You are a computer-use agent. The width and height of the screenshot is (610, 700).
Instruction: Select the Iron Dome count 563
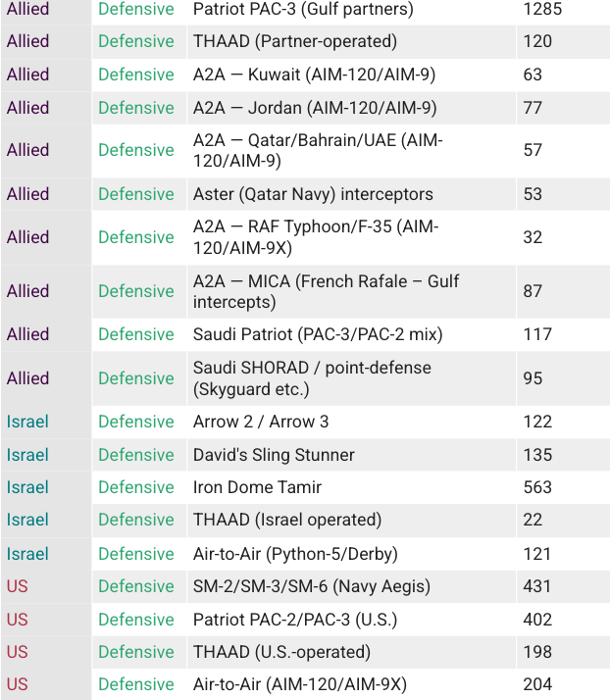click(x=537, y=487)
